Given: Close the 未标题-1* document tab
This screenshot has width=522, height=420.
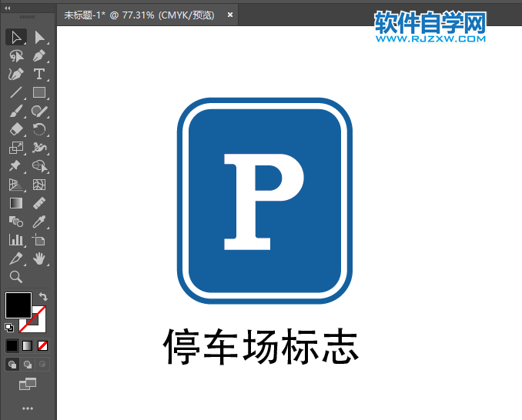Looking at the screenshot, I should [x=230, y=15].
